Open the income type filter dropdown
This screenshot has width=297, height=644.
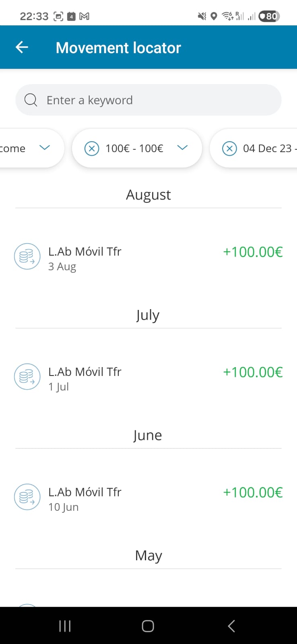pyautogui.click(x=44, y=148)
